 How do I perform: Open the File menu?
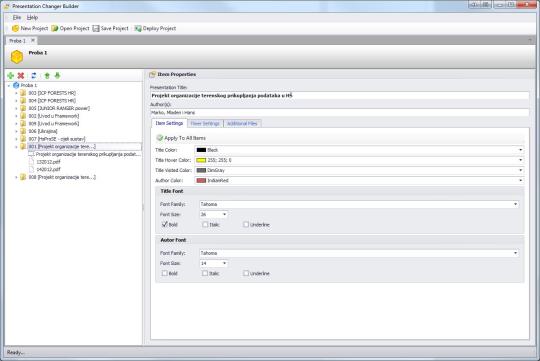(x=17, y=18)
